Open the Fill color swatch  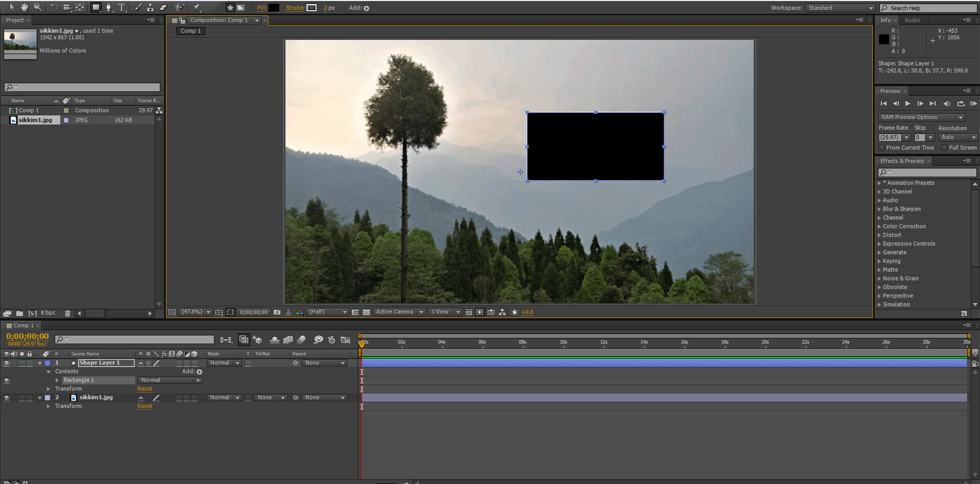coord(274,8)
